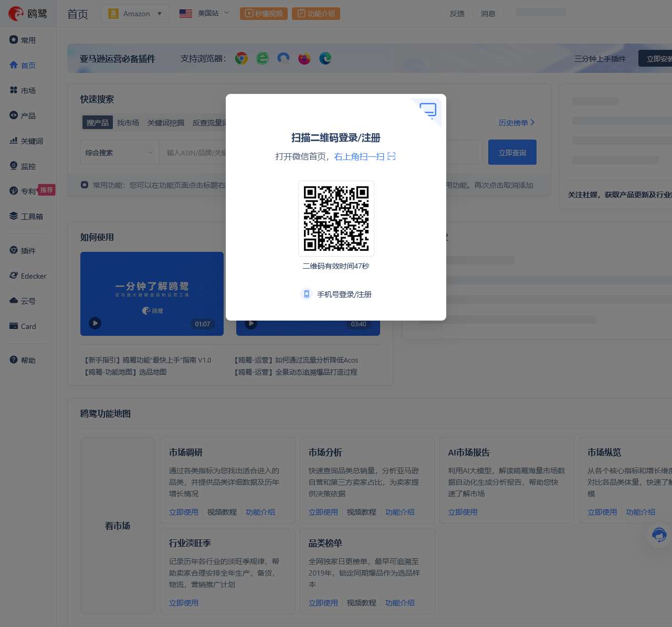Open 产品 sidebar menu
Image resolution: width=672 pixels, height=627 pixels.
click(x=23, y=115)
